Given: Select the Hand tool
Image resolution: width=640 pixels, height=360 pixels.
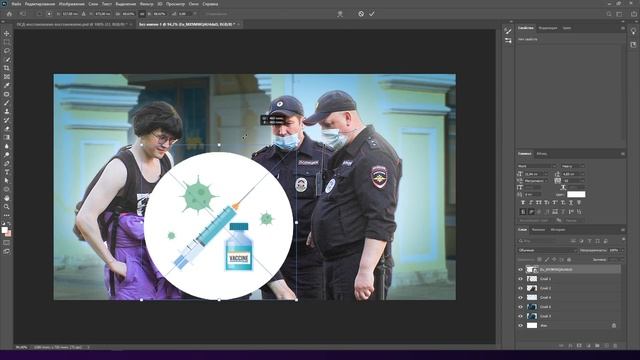Looking at the screenshot, I should pyautogui.click(x=7, y=198).
